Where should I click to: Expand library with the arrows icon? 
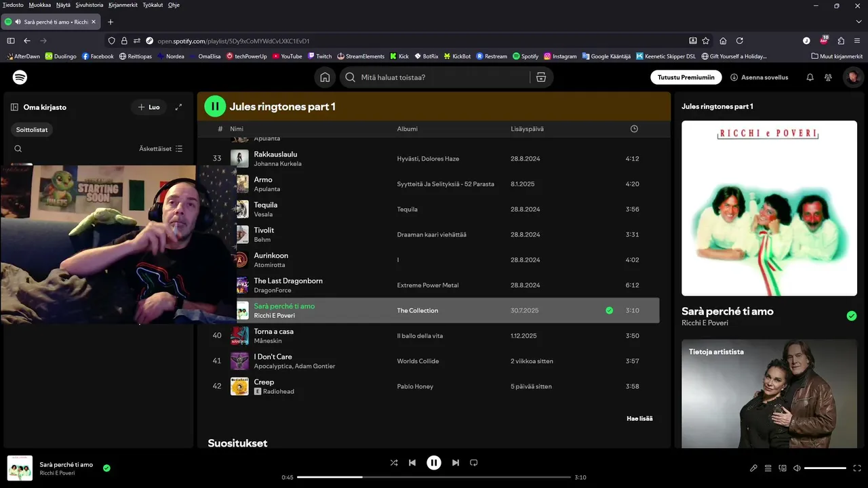179,107
